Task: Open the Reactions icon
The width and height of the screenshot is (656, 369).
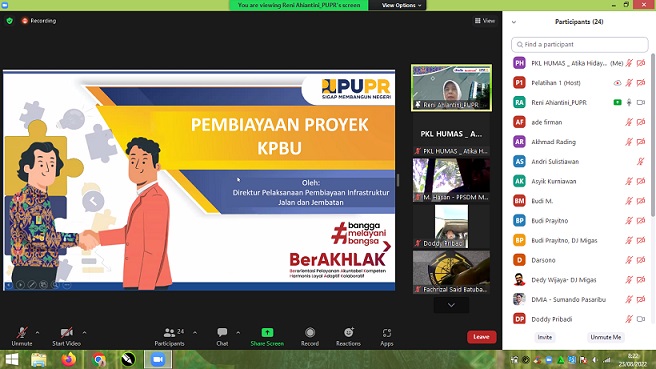Action: [348, 333]
